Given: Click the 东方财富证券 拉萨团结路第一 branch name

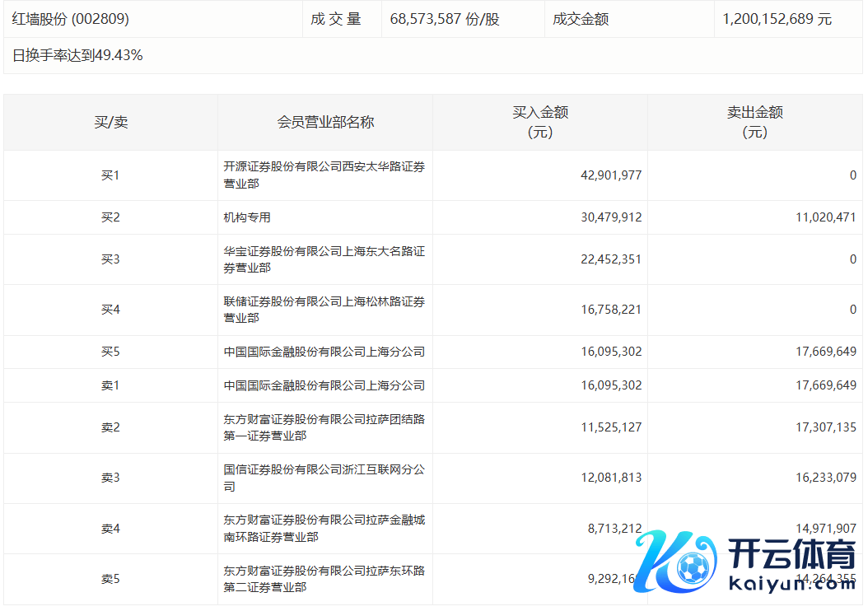Looking at the screenshot, I should click(x=324, y=427).
